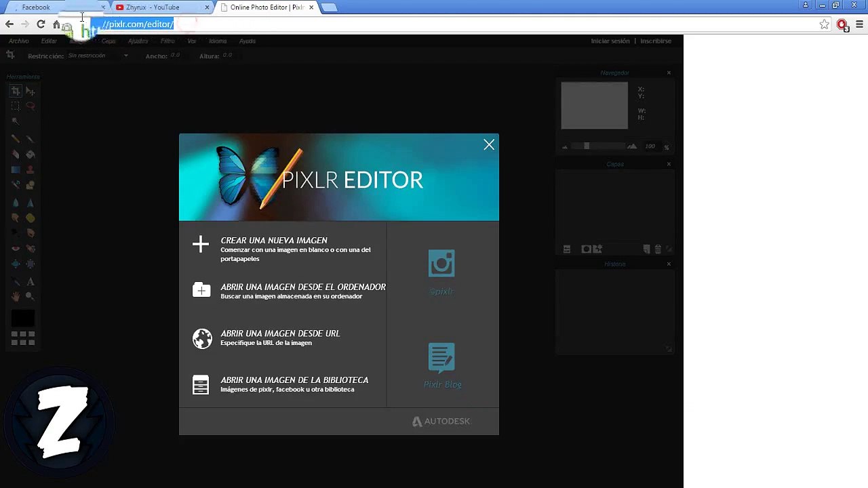Close the Navegador panel
868x488 pixels.
[x=669, y=73]
